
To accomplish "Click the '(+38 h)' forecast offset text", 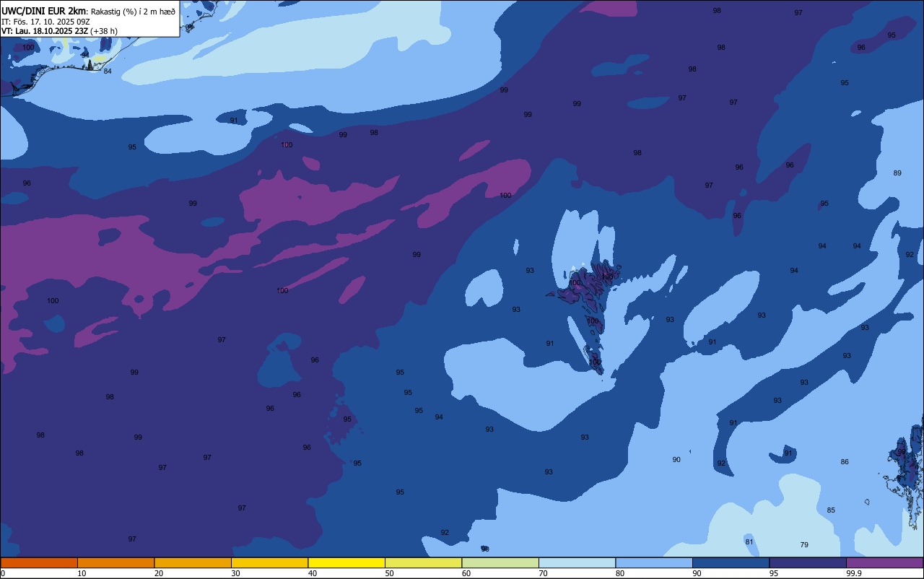I will click(104, 31).
